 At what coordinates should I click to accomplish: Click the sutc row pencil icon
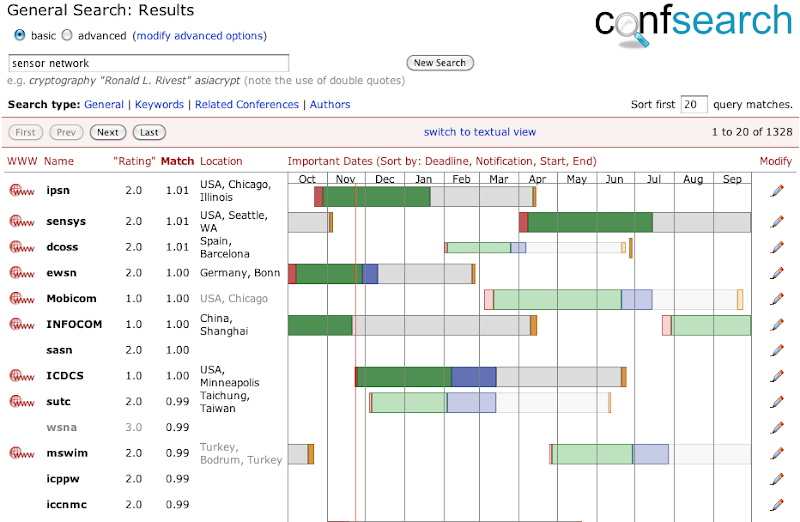(777, 402)
